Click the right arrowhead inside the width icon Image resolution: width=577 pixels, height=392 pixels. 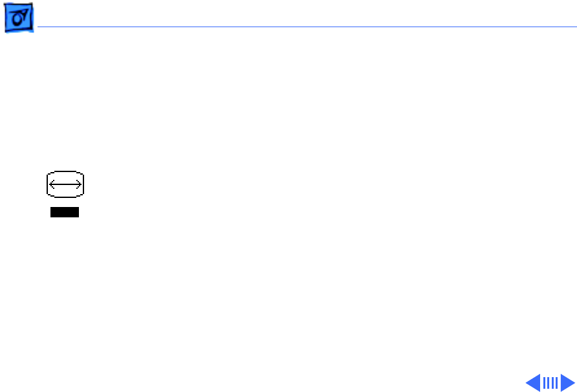click(79, 184)
